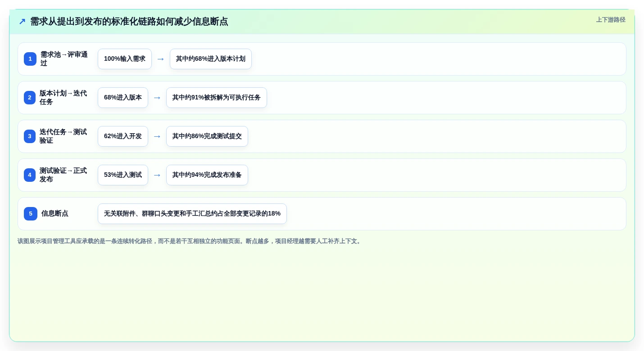Screen dimensions: 644x351
Task: Click the step 2 number badge
Action: coord(30,98)
